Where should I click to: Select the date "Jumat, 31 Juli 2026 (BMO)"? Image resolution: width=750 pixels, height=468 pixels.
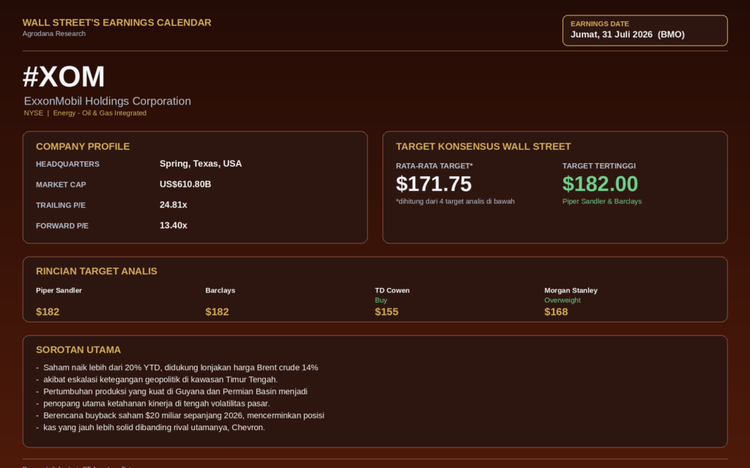pyautogui.click(x=628, y=34)
